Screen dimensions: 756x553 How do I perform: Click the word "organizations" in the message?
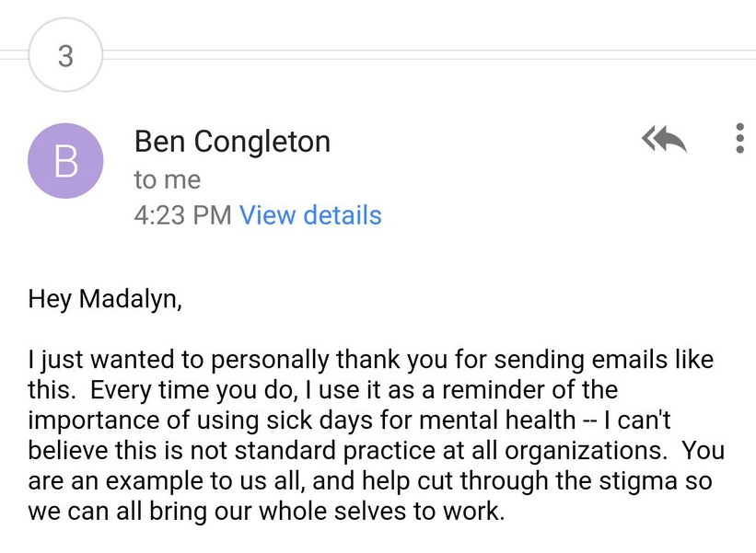[583, 451]
